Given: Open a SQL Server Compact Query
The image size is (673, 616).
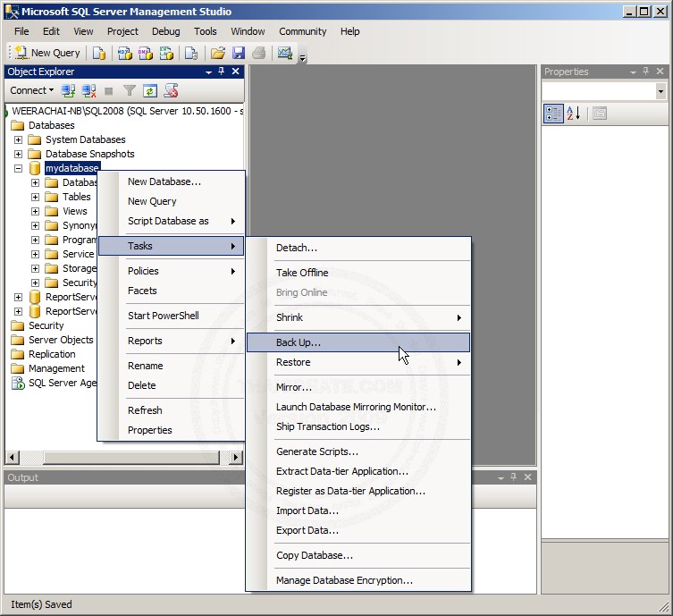Looking at the screenshot, I should [x=191, y=54].
